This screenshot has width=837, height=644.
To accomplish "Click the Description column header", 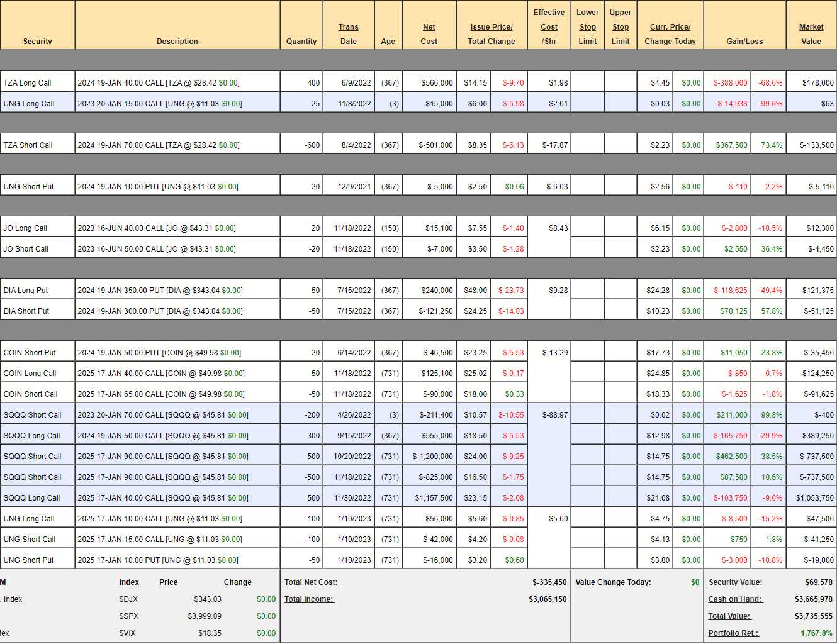I will tap(177, 42).
